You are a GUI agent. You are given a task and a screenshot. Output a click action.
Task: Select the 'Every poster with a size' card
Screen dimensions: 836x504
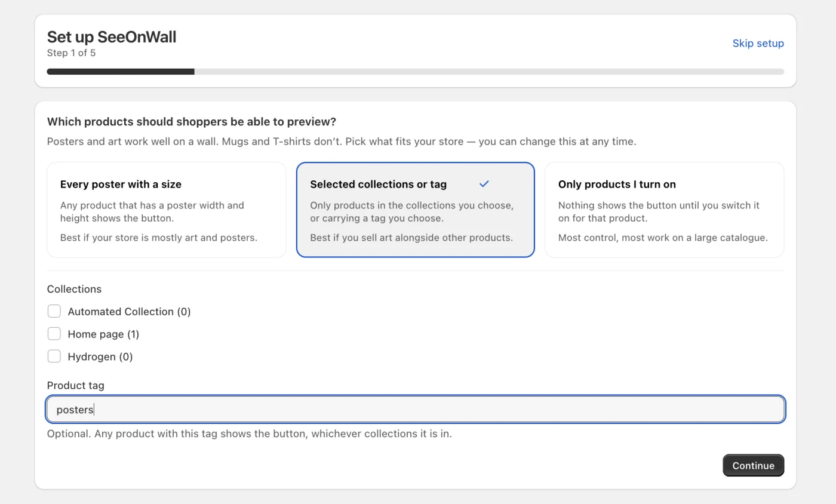[167, 210]
